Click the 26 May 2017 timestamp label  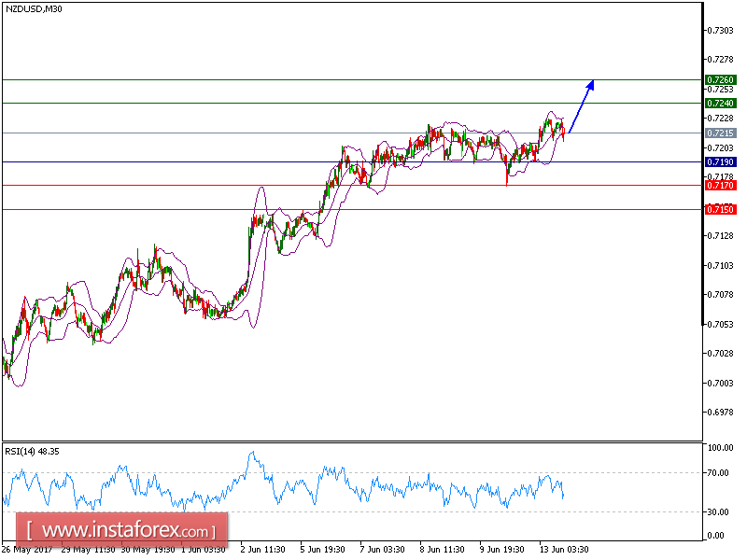click(x=28, y=550)
